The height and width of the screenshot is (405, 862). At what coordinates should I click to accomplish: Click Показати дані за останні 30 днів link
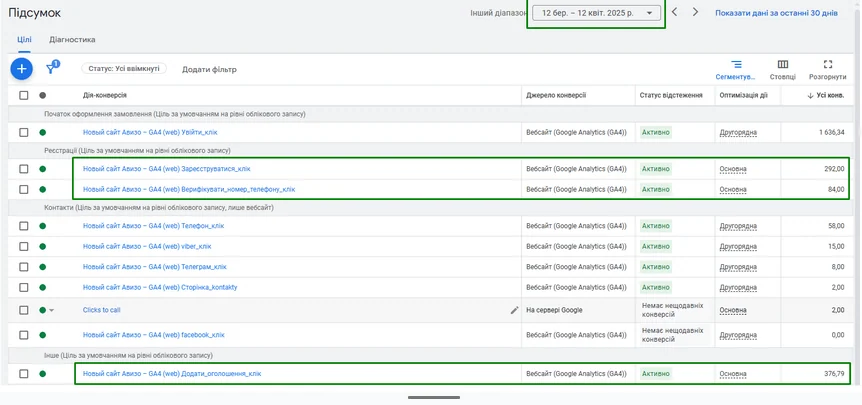pos(776,13)
